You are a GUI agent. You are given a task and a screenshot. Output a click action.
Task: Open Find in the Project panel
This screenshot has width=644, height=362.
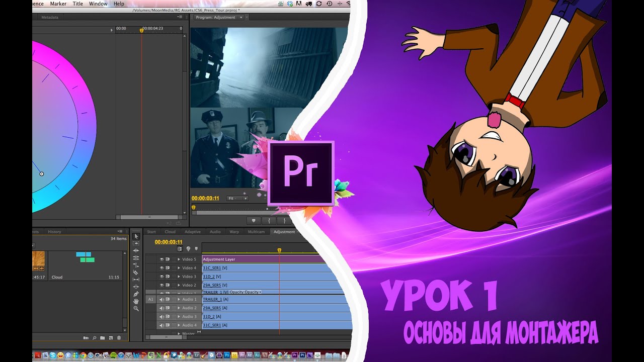pyautogui.click(x=94, y=338)
